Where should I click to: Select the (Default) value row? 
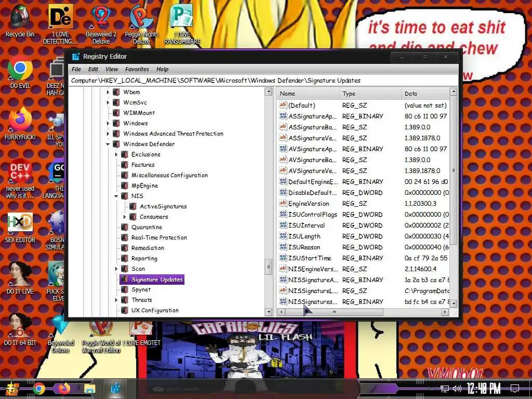coord(363,105)
